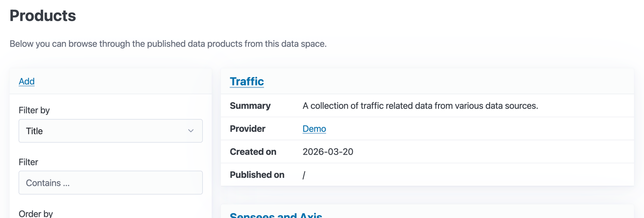This screenshot has height=218, width=644.
Task: Click the Add link
Action: coord(26,81)
